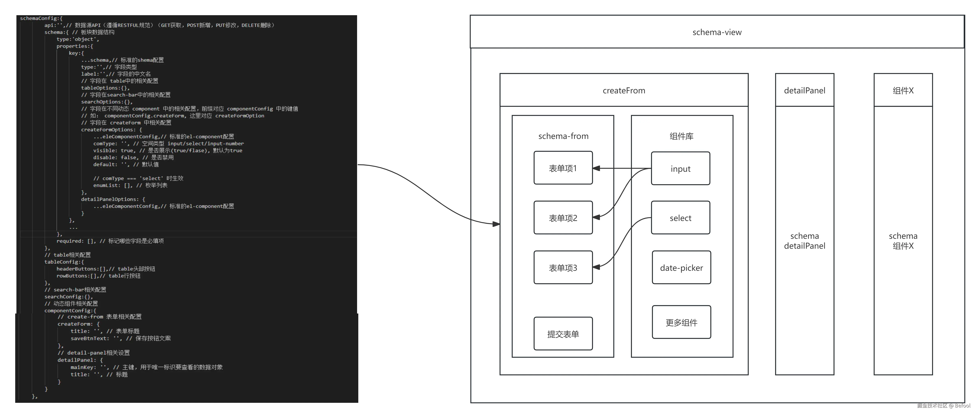Click the createFrom panel header
The image size is (980, 418).
point(624,91)
